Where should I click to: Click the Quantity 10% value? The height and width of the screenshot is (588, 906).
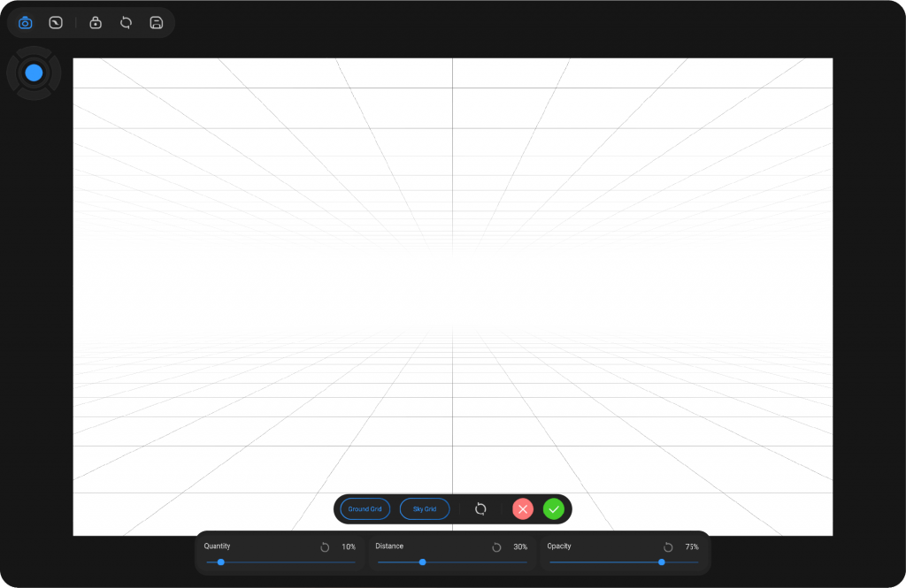point(349,547)
